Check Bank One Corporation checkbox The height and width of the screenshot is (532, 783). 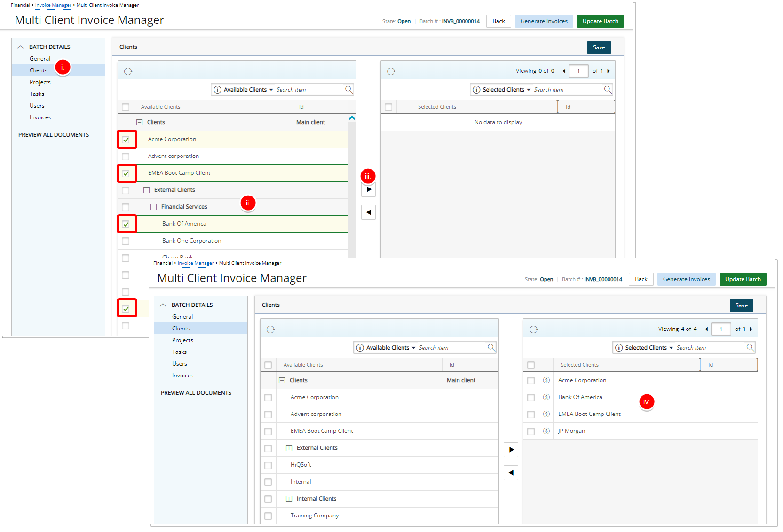[126, 241]
